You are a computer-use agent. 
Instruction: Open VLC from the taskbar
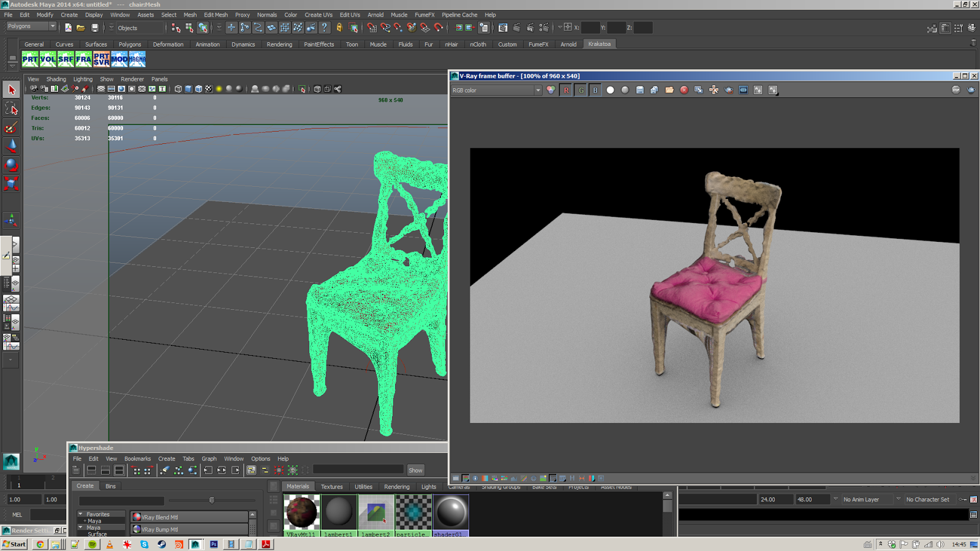point(110,544)
